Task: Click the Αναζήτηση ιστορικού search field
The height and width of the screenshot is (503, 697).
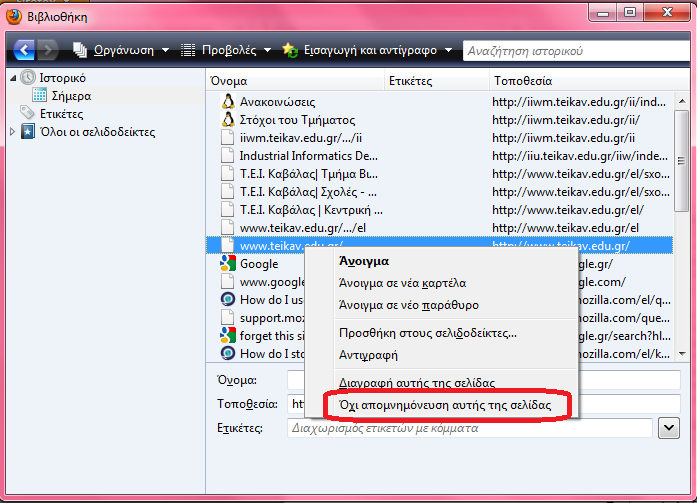Action: (577, 51)
